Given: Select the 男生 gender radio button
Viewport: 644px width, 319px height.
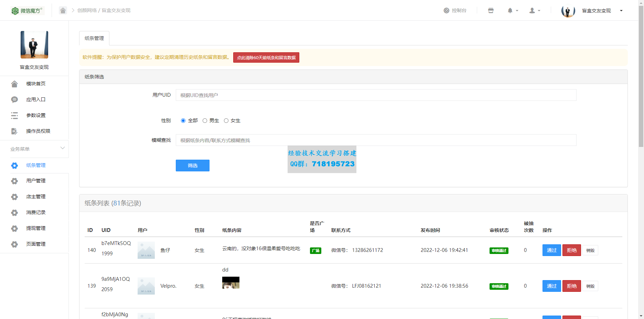Looking at the screenshot, I should pos(205,121).
